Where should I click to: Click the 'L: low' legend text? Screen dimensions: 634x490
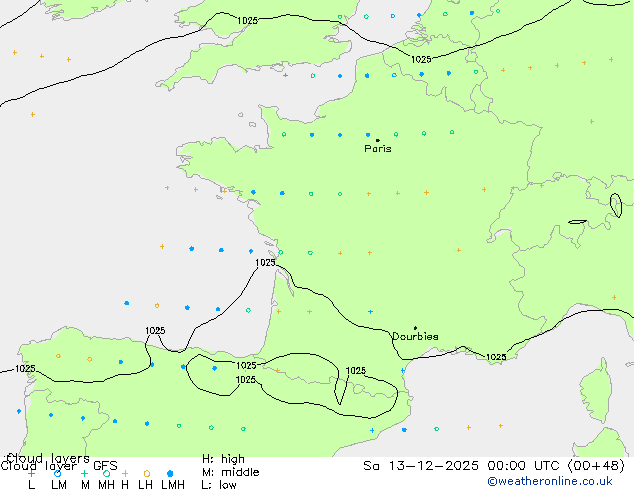click(219, 485)
